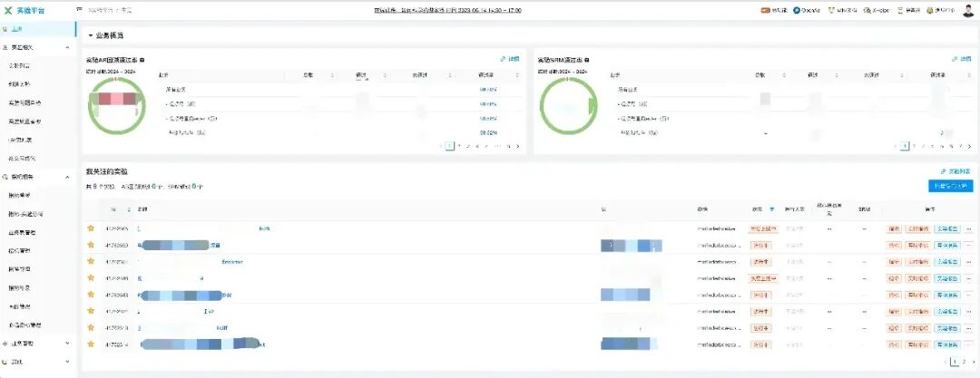
Task: Select the highlighted home item in sidebar
Action: (x=38, y=29)
